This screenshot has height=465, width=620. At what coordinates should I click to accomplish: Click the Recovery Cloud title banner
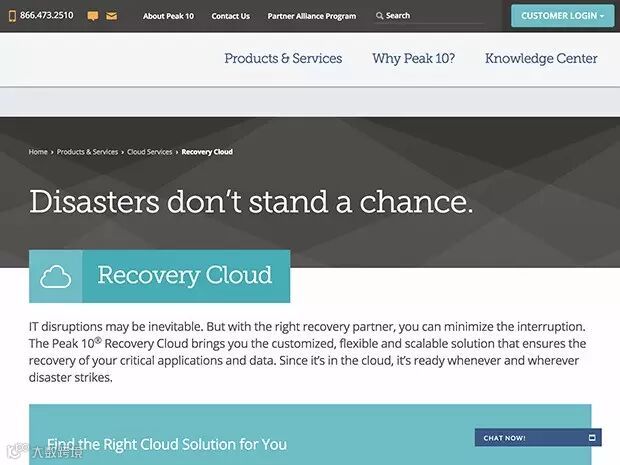159,276
